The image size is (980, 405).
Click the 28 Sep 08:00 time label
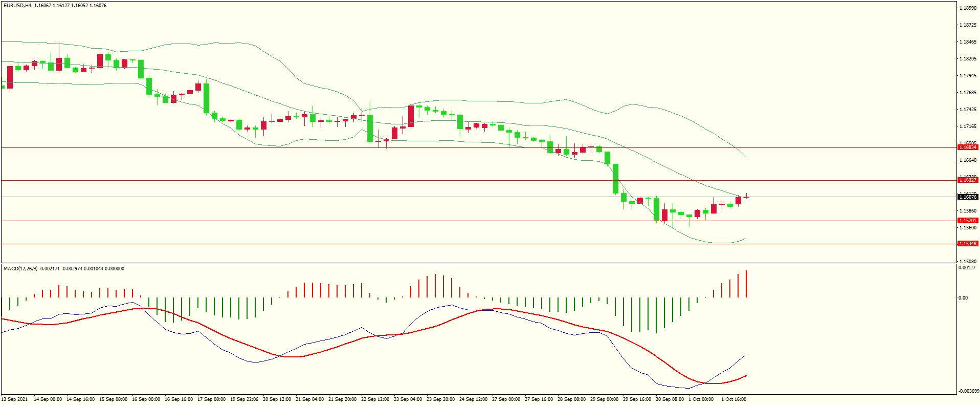tap(572, 399)
